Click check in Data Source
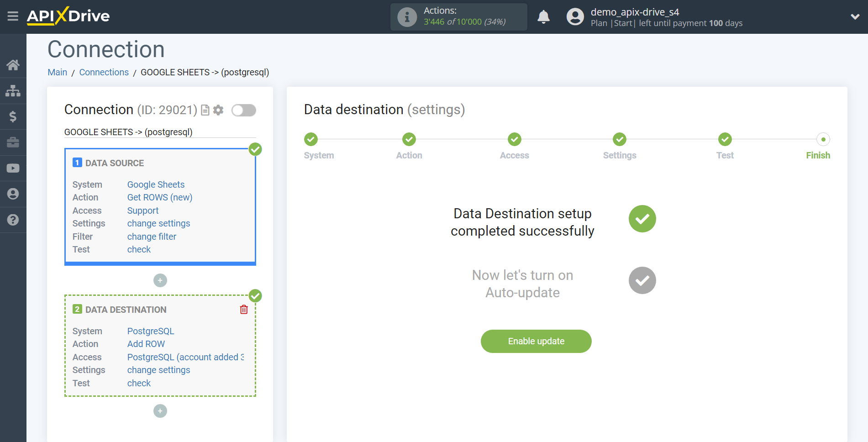This screenshot has height=442, width=868. 139,249
